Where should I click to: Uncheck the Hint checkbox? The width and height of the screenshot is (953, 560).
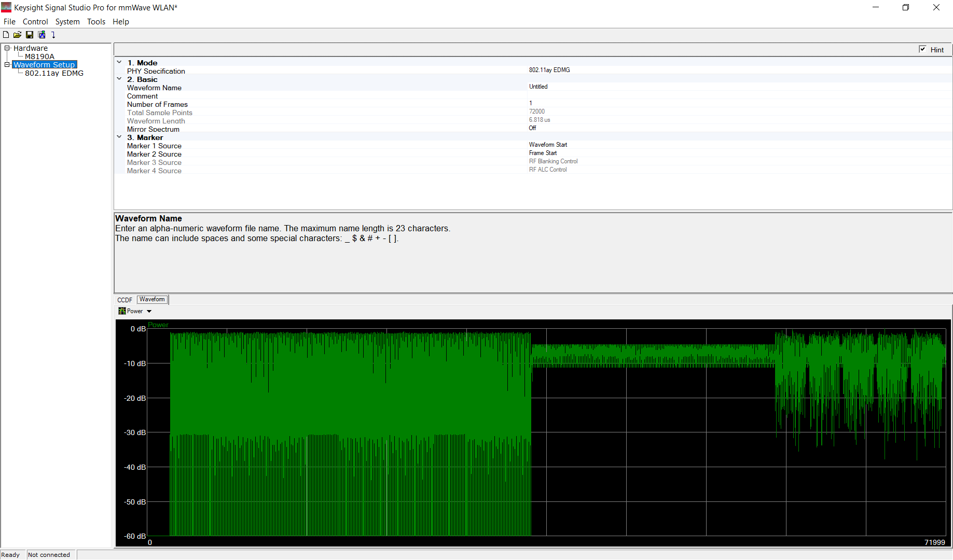click(922, 49)
